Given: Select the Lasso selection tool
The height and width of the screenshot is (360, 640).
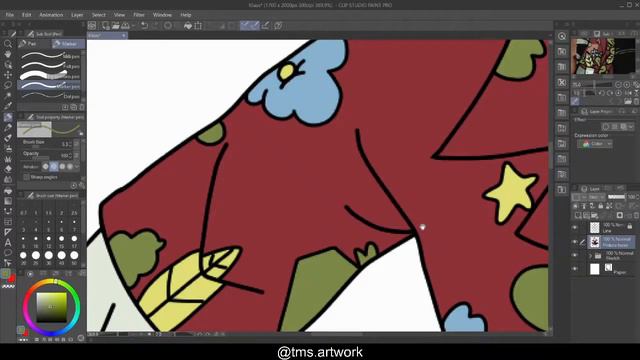Looking at the screenshot, I should click(7, 85).
